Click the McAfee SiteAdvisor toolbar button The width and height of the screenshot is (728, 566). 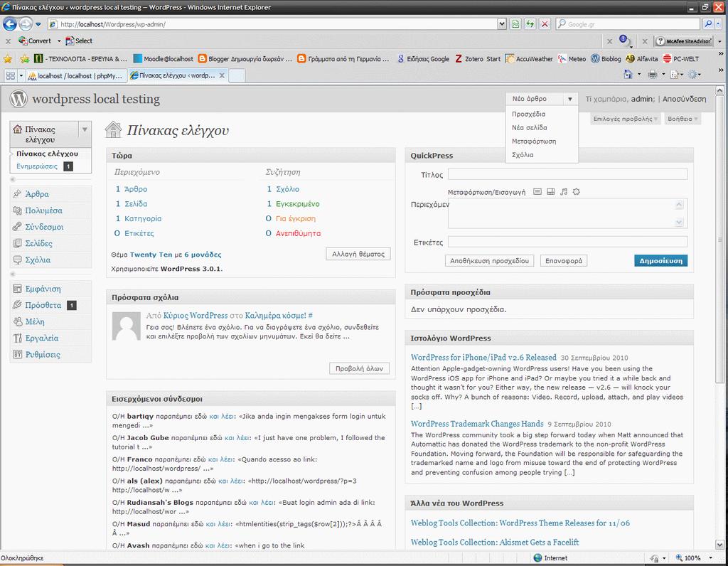coord(683,41)
